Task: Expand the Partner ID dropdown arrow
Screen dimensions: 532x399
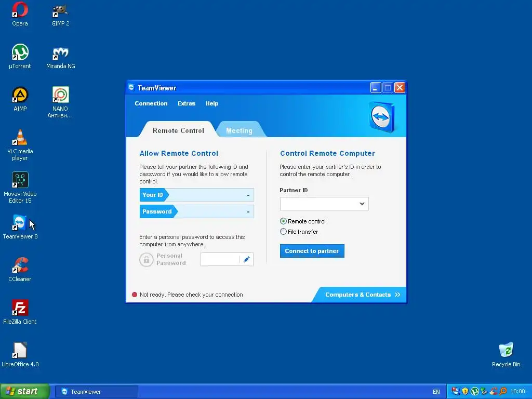Action: point(362,204)
